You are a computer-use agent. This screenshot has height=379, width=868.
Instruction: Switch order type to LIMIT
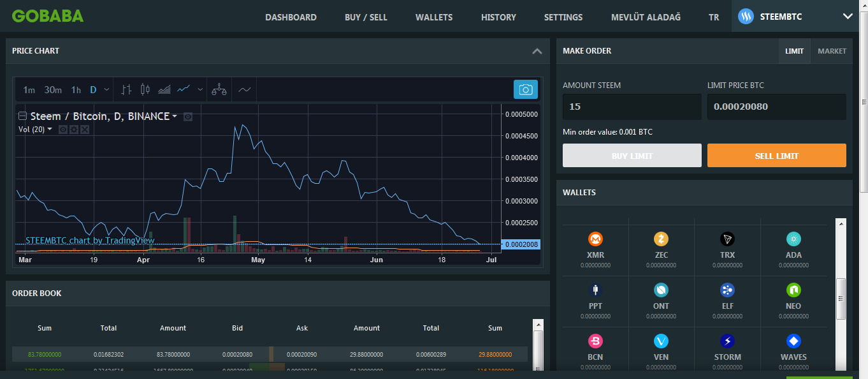click(x=794, y=51)
